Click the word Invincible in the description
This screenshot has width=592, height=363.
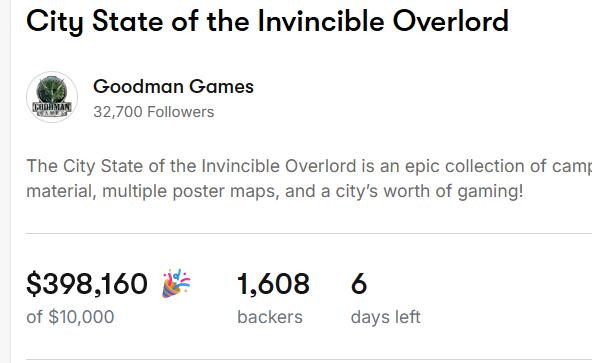241,166
